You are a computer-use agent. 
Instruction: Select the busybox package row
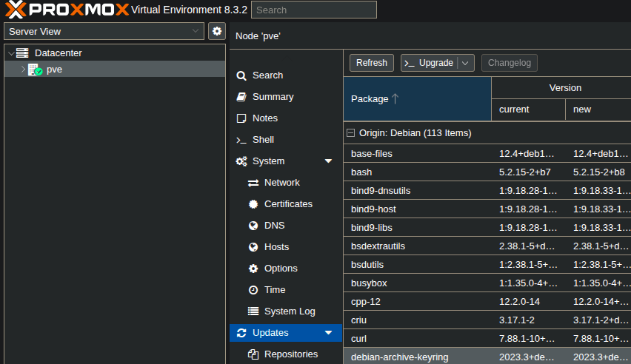tap(487, 283)
